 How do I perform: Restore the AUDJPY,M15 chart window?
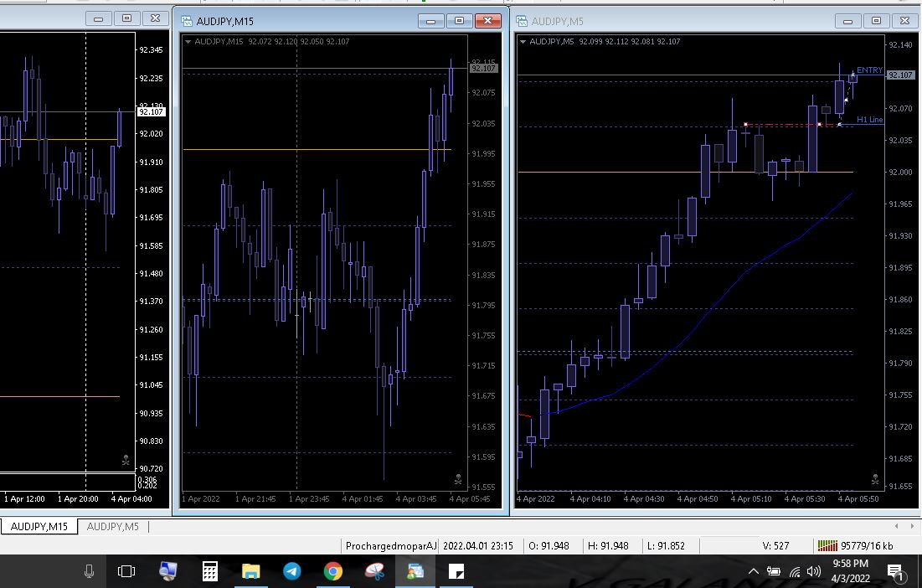459,21
